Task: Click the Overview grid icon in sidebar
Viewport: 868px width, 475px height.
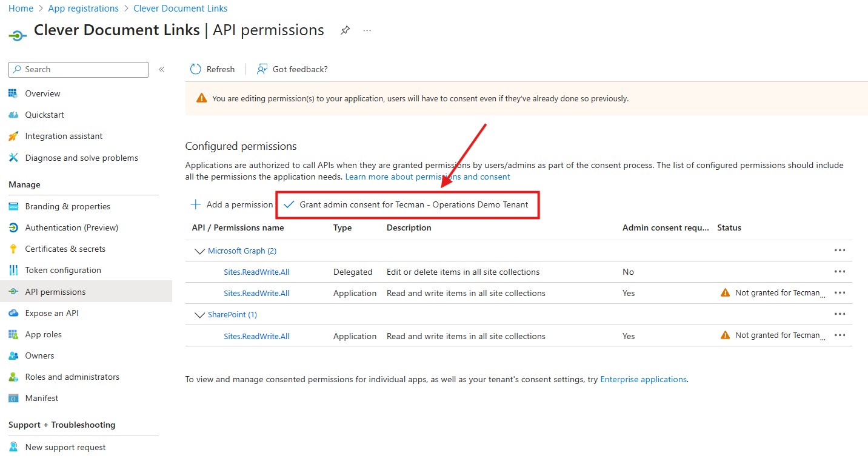Action: point(13,93)
